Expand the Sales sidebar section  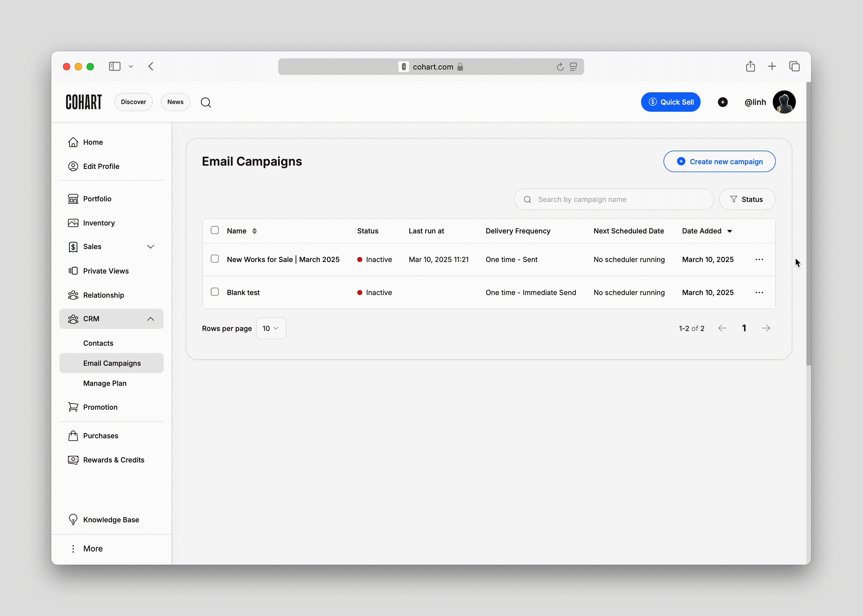150,247
